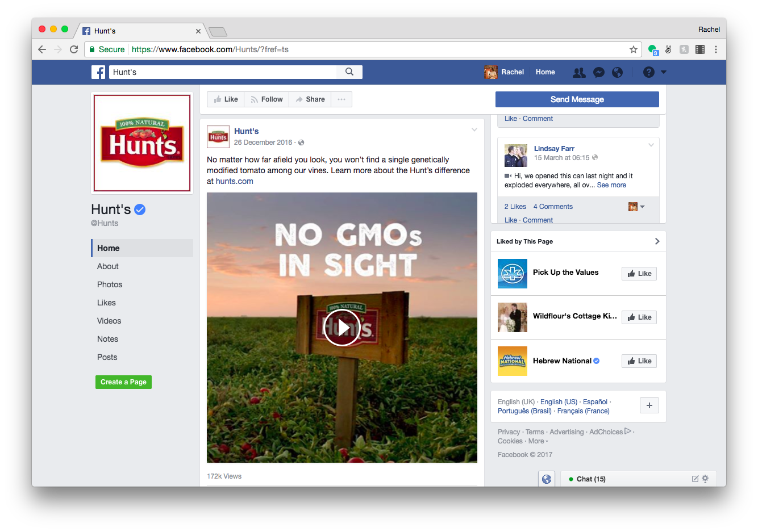Image resolution: width=758 pixels, height=532 pixels.
Task: Follow the Hunt's page
Action: [266, 99]
